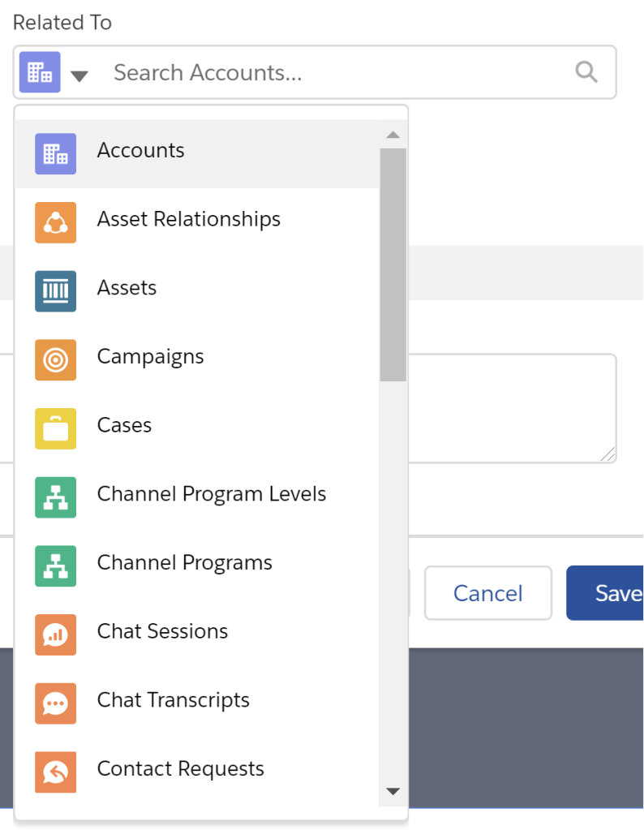Choose Channel Programs from the list
The image size is (644, 830).
click(184, 563)
